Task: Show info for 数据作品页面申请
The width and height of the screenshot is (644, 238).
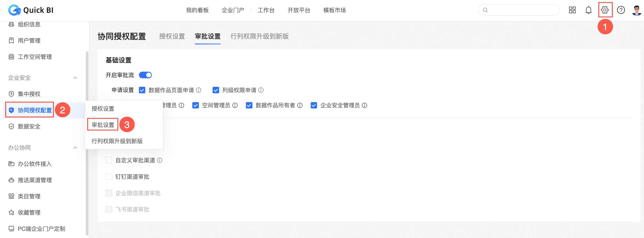Action: pyautogui.click(x=199, y=90)
